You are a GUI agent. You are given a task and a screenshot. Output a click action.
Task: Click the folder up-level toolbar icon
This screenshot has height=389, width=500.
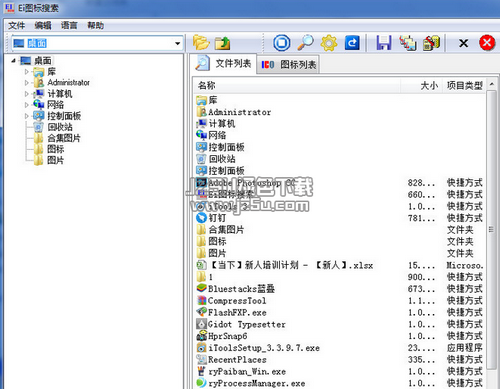pyautogui.click(x=223, y=43)
